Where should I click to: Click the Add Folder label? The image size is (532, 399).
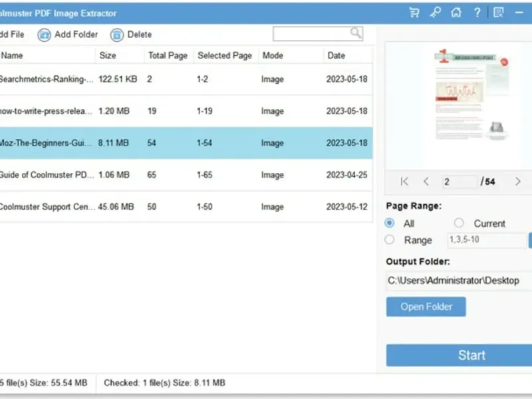76,35
